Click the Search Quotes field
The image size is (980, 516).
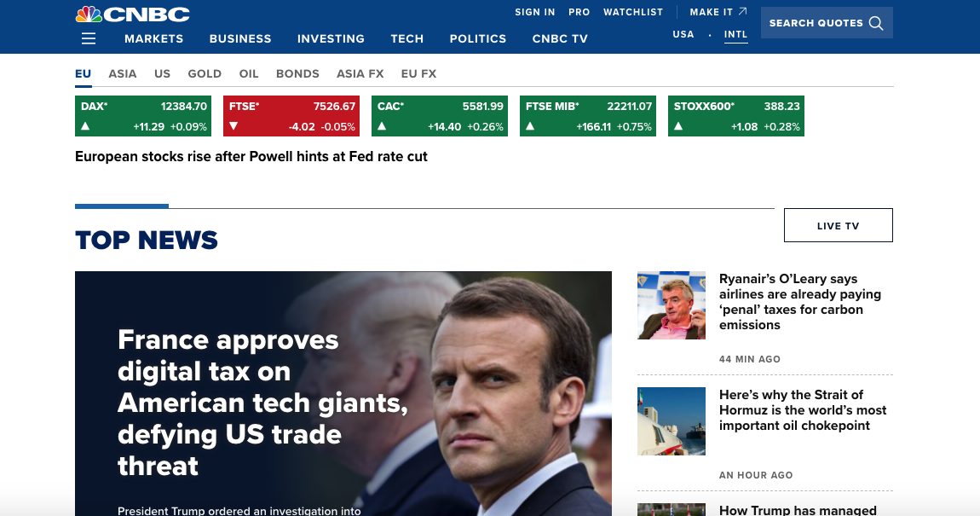click(827, 23)
